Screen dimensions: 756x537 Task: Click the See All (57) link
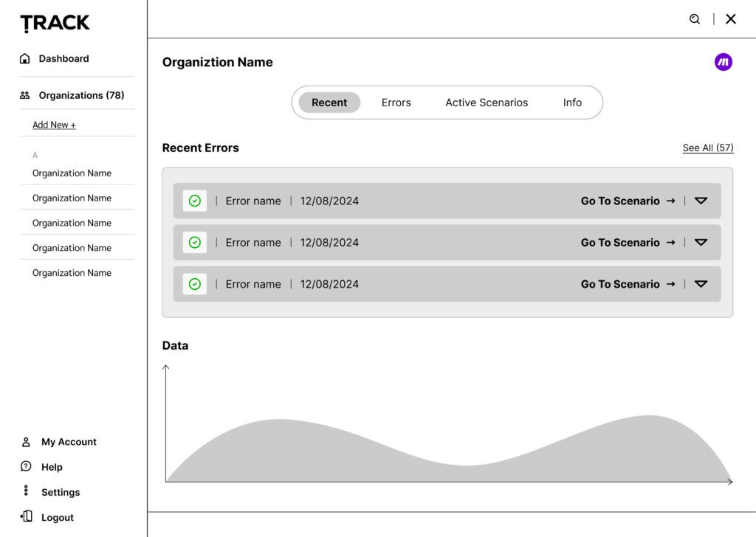pos(707,148)
